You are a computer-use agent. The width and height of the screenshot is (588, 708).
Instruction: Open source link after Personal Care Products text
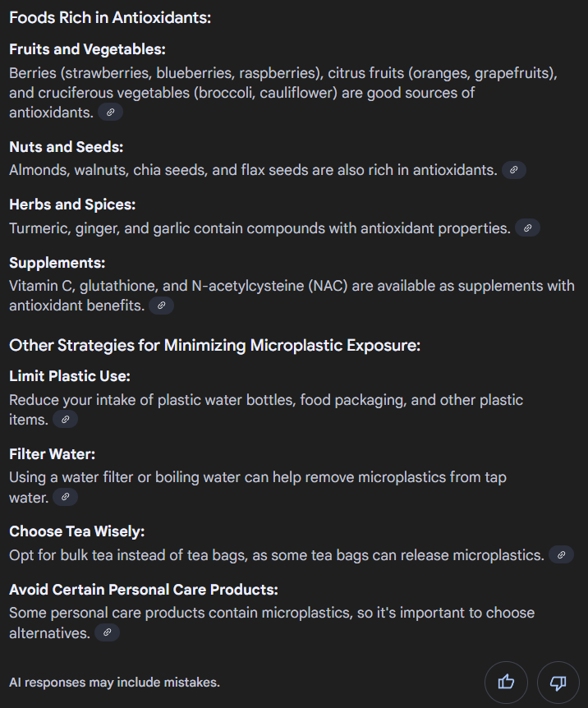(x=107, y=632)
